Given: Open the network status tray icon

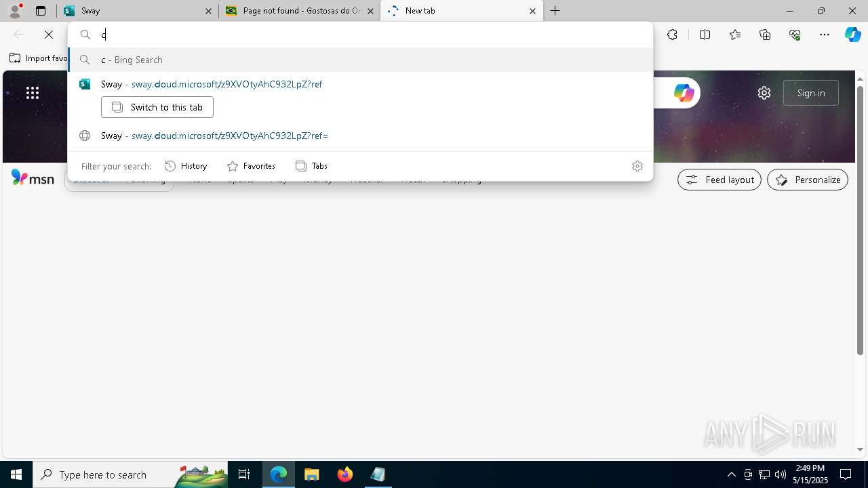Looking at the screenshot, I should tap(764, 474).
